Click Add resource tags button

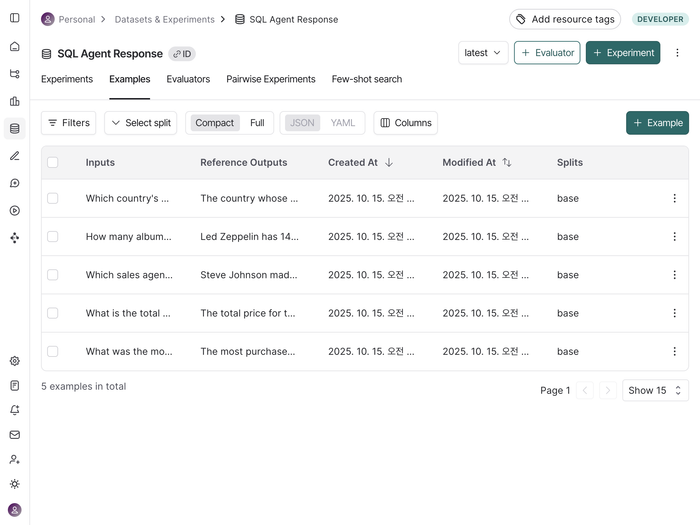click(564, 19)
